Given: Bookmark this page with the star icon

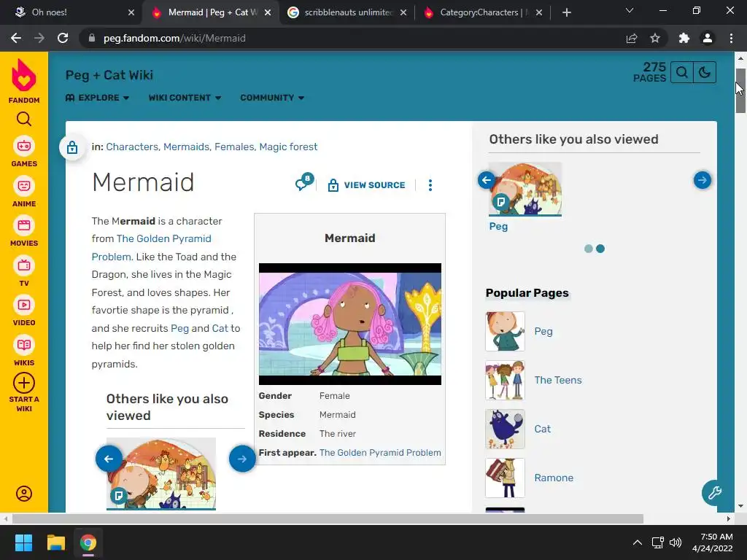Looking at the screenshot, I should (x=655, y=38).
